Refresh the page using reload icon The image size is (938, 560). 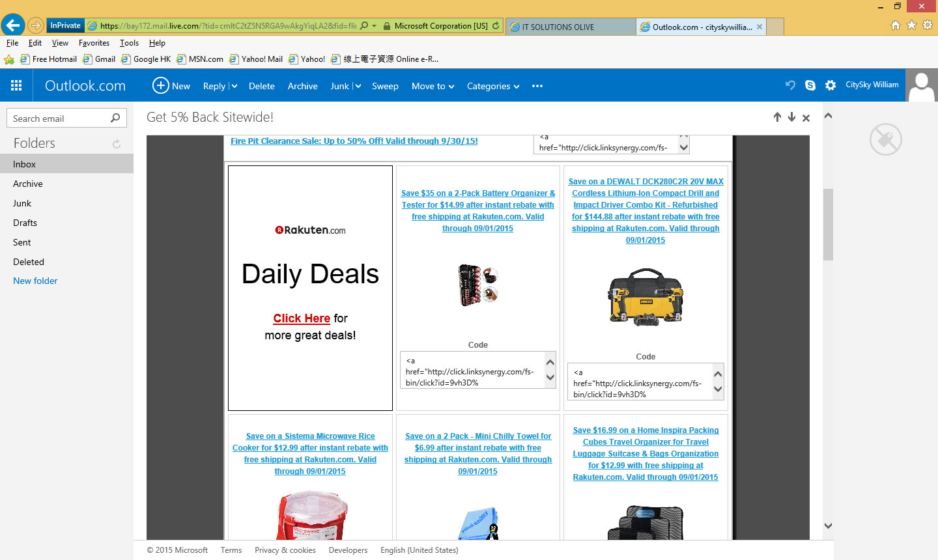pos(496,26)
